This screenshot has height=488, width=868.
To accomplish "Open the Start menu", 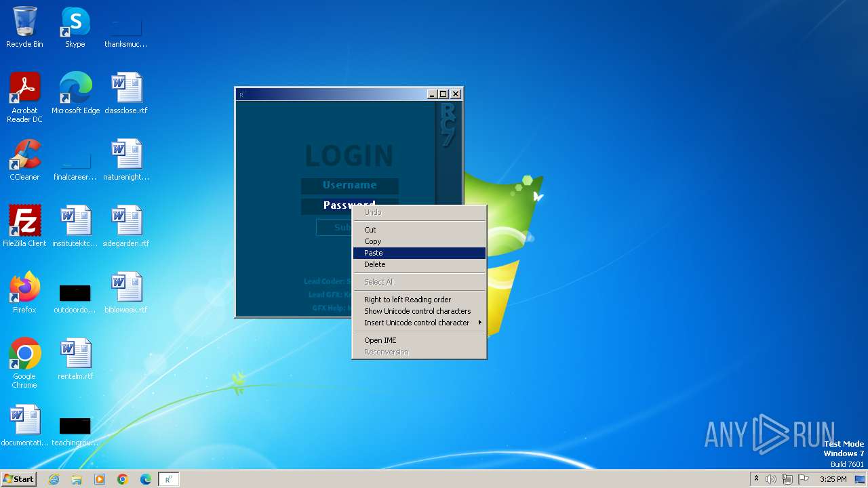I will 18,479.
